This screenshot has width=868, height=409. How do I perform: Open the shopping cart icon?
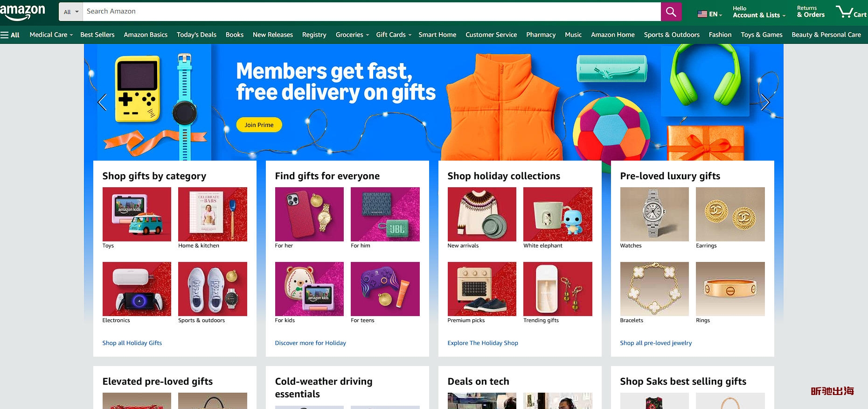pos(851,12)
